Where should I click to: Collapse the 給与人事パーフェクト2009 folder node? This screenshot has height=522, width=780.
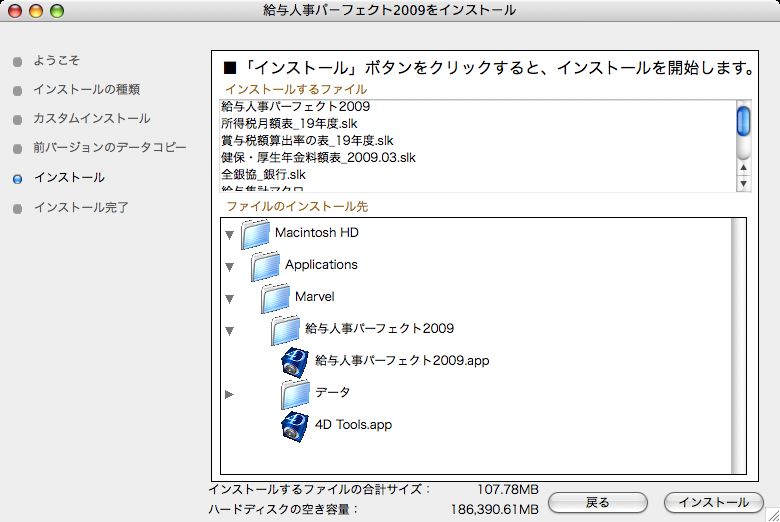click(229, 331)
